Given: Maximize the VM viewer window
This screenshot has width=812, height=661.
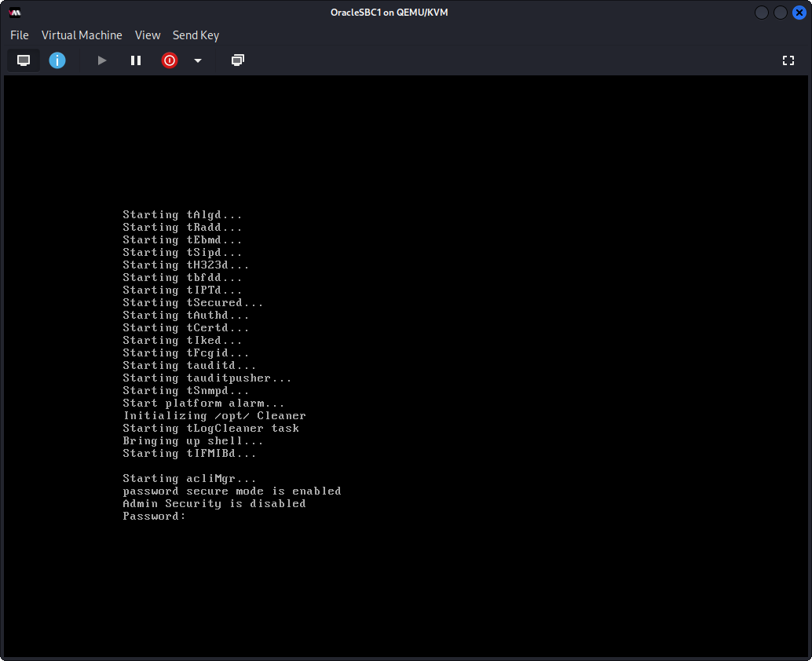Looking at the screenshot, I should pyautogui.click(x=781, y=13).
